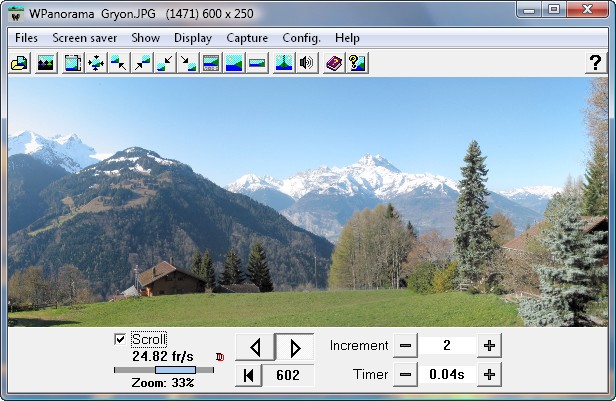
Task: Click the mirrored picture toolbar icon
Action: (284, 63)
